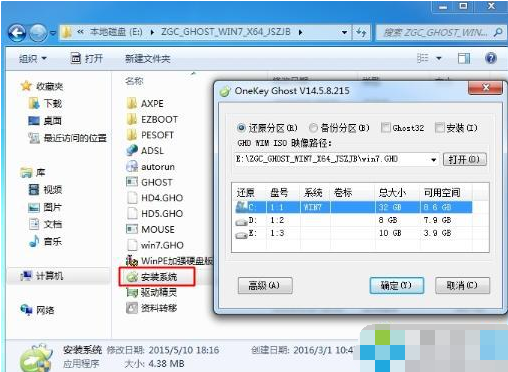This screenshot has width=508, height=372.
Task: Select the GHOST application file
Action: coord(149,182)
